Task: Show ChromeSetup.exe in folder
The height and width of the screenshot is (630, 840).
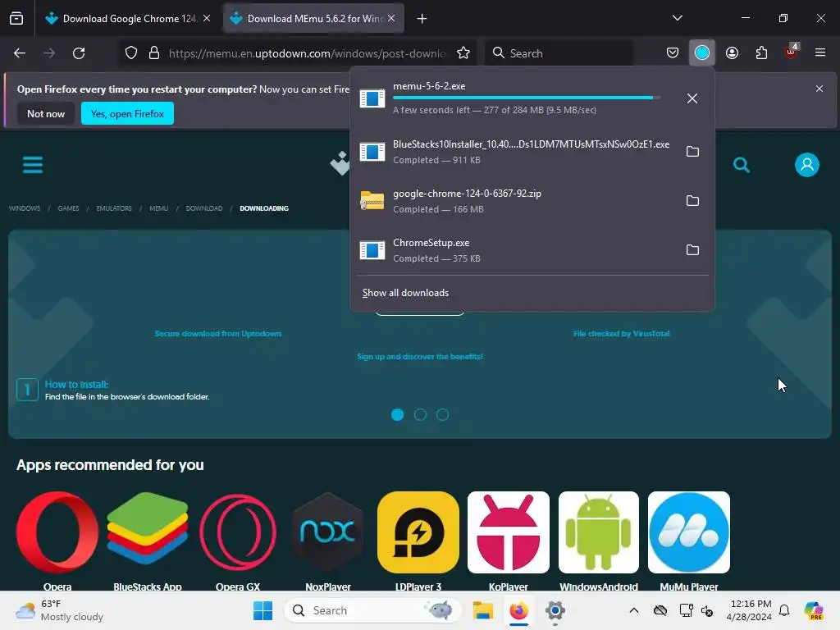Action: (x=692, y=250)
